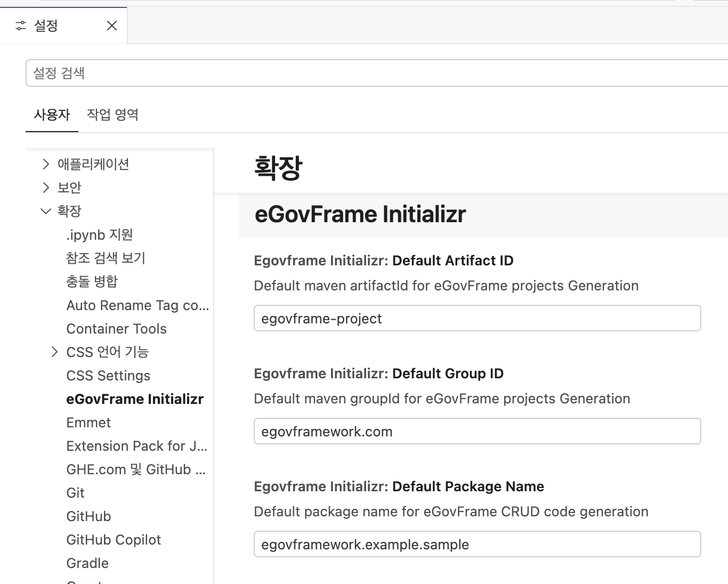Open the Git settings entry

pyautogui.click(x=75, y=492)
